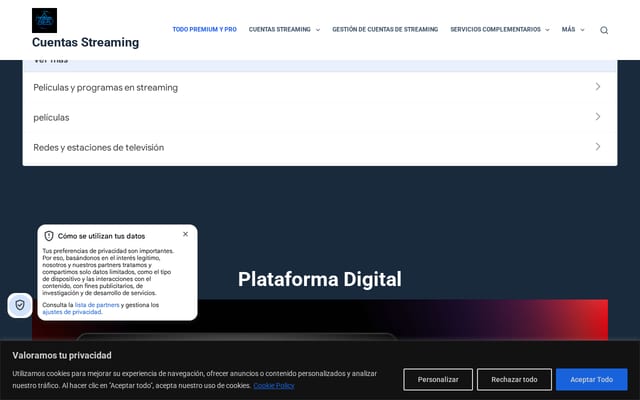This screenshot has height=400, width=640.
Task: Click the Plataforma Digital heading
Action: (x=320, y=280)
